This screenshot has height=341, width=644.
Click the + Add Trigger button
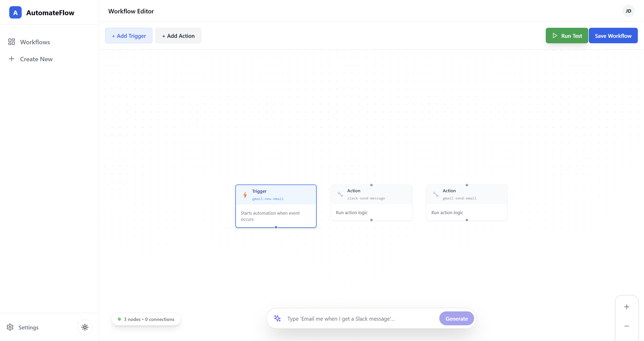point(129,35)
